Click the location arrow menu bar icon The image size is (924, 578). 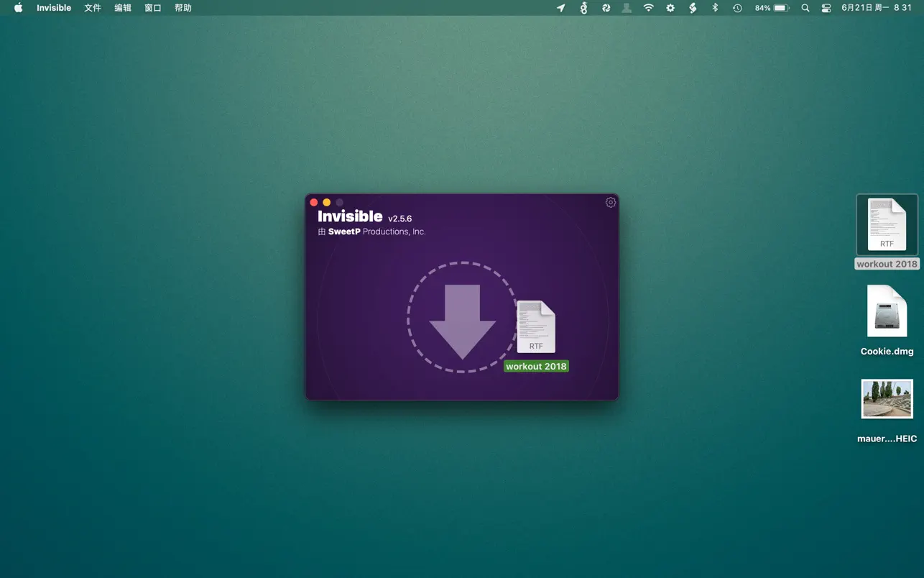click(x=561, y=8)
